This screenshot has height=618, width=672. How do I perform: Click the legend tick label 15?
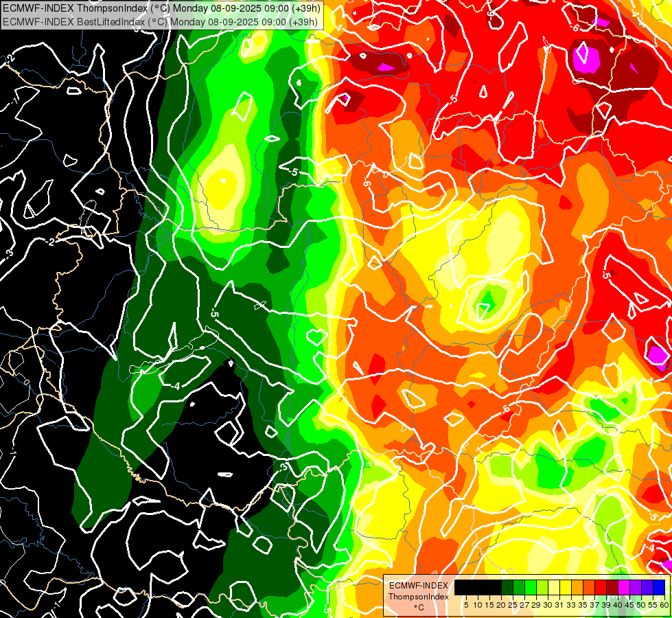click(489, 605)
